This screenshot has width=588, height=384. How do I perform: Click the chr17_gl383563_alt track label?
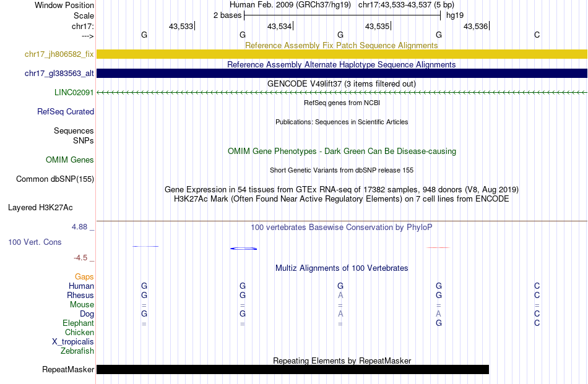(59, 74)
